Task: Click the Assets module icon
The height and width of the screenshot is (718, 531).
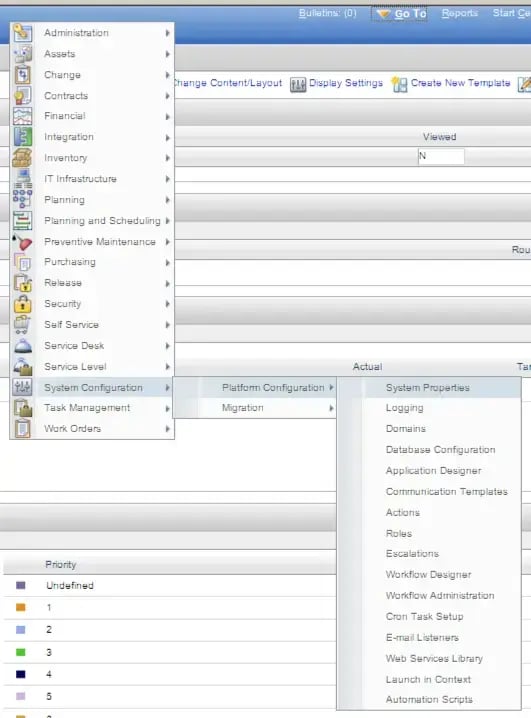Action: (22, 54)
